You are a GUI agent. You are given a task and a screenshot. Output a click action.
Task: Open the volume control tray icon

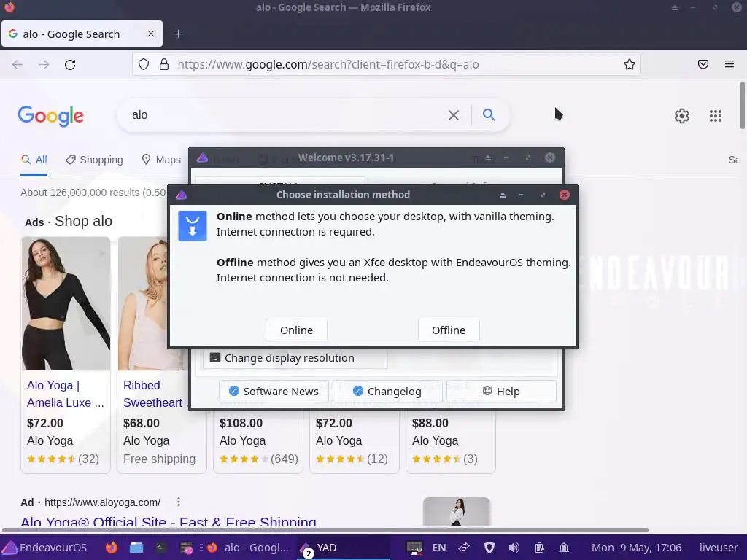[514, 548]
